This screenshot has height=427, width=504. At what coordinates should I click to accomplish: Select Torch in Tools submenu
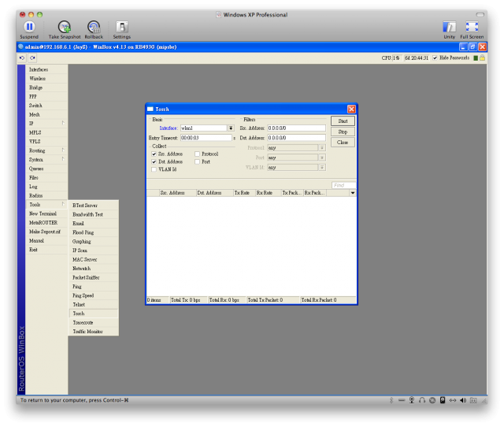(94, 314)
